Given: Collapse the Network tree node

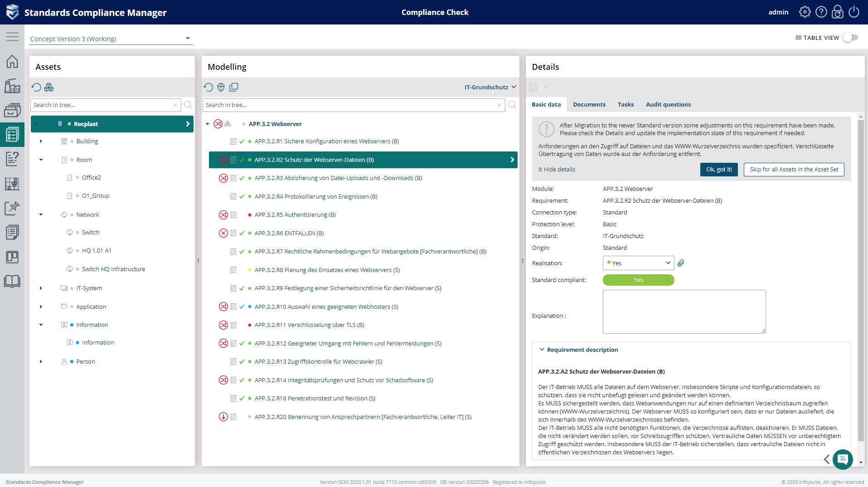Looking at the screenshot, I should pyautogui.click(x=41, y=215).
